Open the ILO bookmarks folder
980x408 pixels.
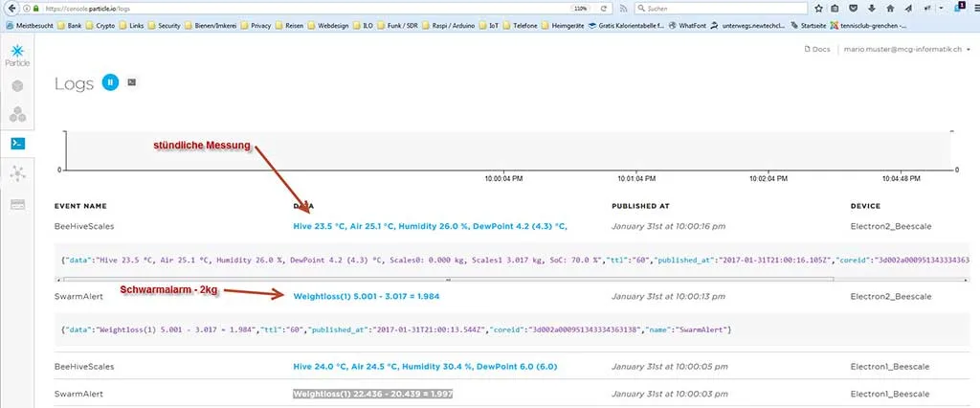[363, 26]
